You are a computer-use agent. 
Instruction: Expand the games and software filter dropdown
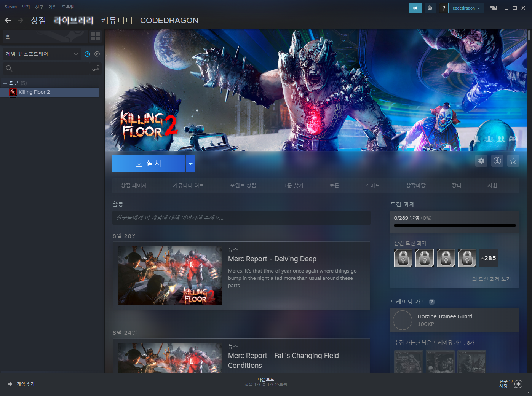tap(42, 54)
